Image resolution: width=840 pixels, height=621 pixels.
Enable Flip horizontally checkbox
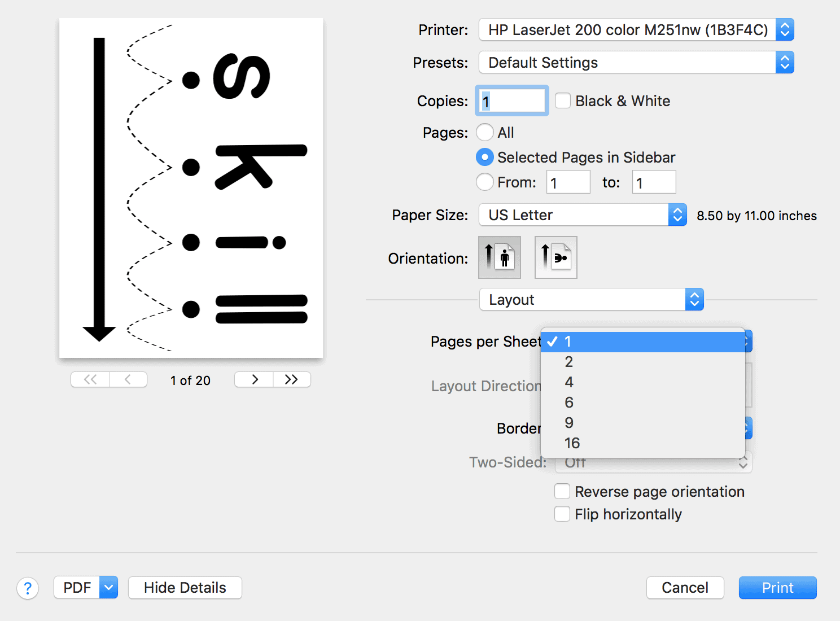pos(562,514)
